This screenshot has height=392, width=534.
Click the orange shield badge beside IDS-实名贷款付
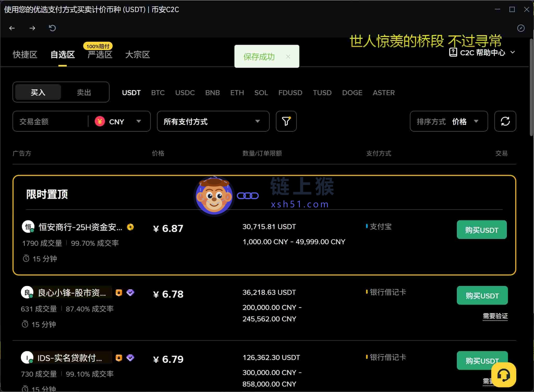[x=119, y=358]
